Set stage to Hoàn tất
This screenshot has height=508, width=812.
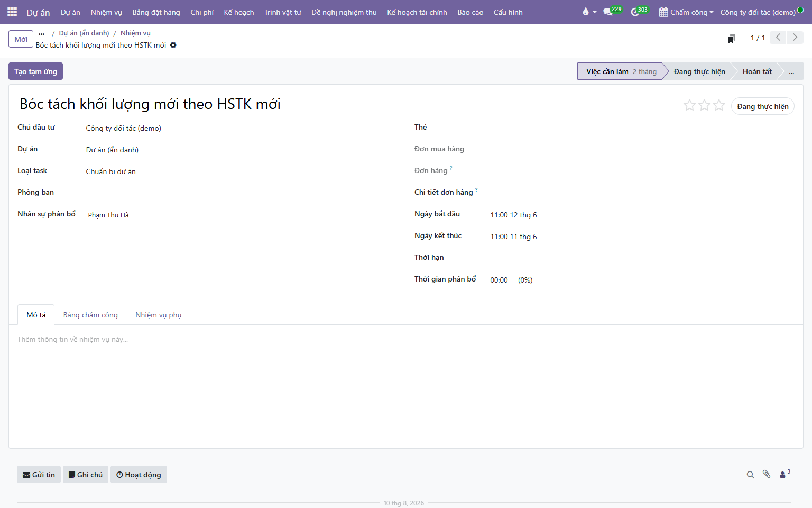coord(757,71)
